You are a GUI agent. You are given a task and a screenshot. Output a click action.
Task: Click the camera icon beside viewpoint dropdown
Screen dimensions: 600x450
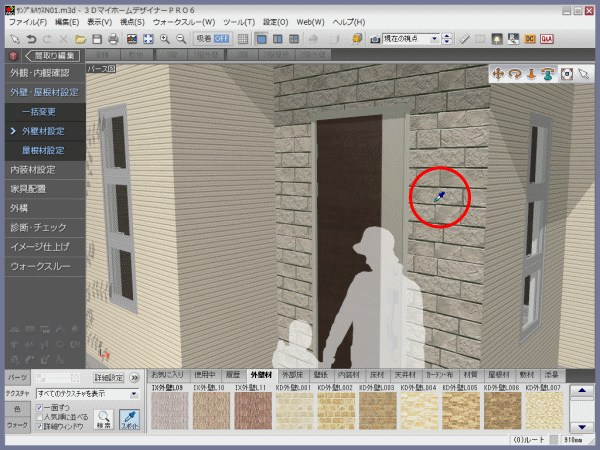pyautogui.click(x=375, y=38)
